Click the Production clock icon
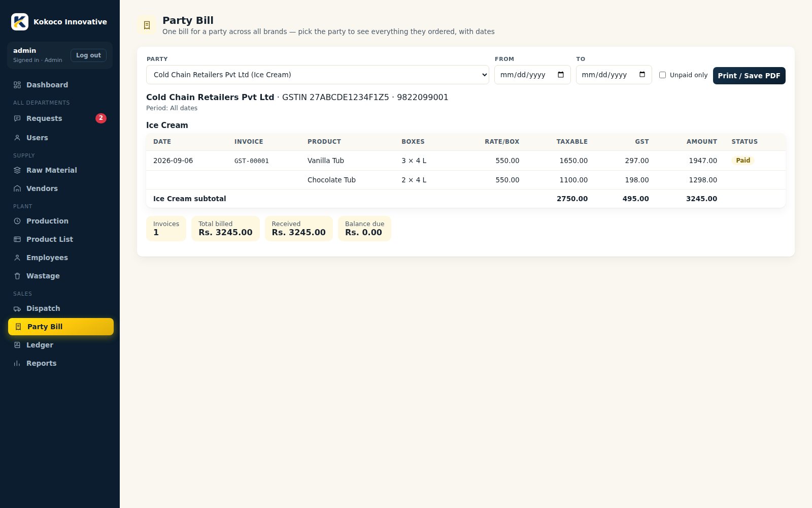Viewport: 812px width, 508px height. [x=17, y=221]
